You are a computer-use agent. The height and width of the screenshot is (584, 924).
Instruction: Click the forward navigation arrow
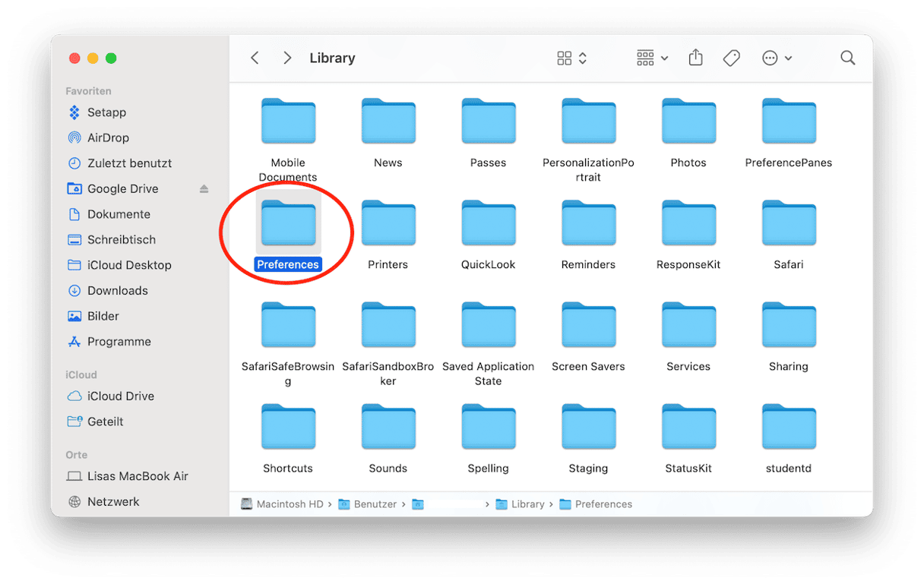[x=286, y=58]
